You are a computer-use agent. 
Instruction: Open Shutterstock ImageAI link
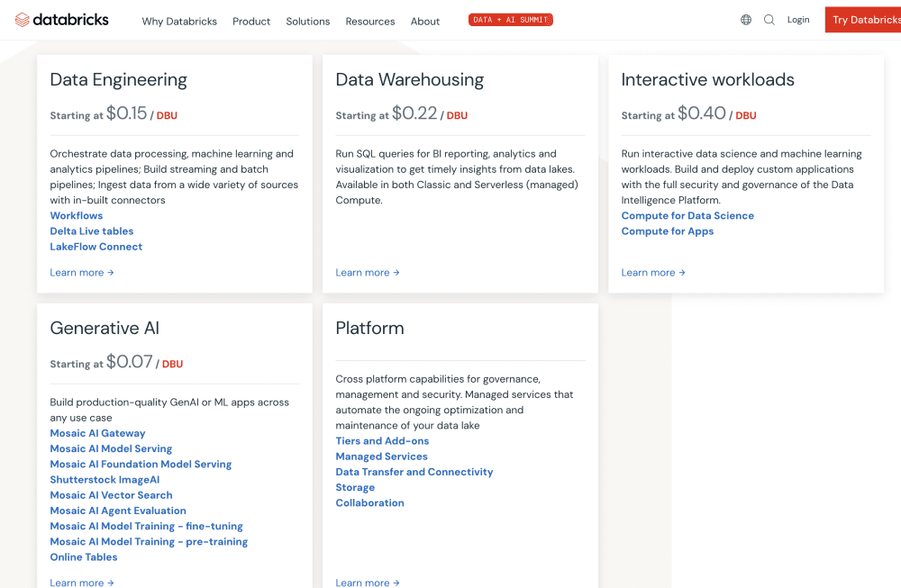pos(105,479)
